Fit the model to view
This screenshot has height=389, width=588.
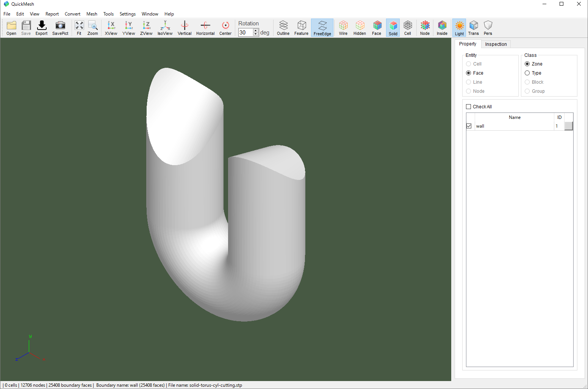pyautogui.click(x=79, y=28)
